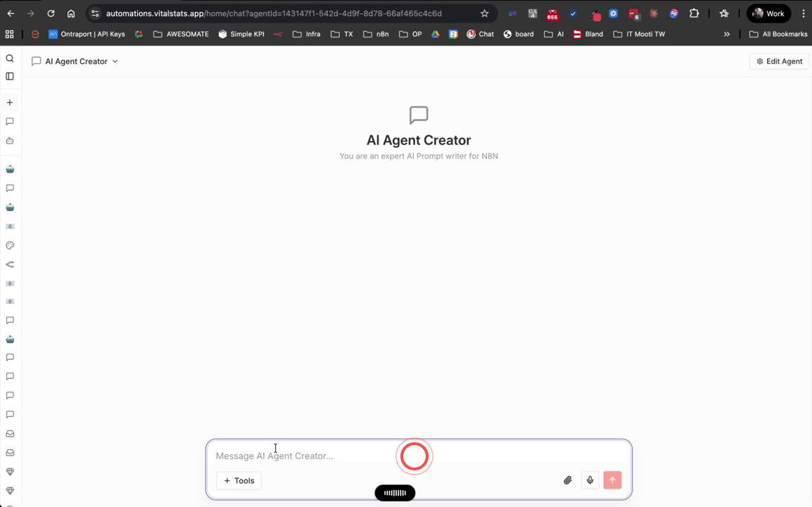The width and height of the screenshot is (812, 507).
Task: Select the share-style agent icon in the sidebar
Action: coord(10,264)
